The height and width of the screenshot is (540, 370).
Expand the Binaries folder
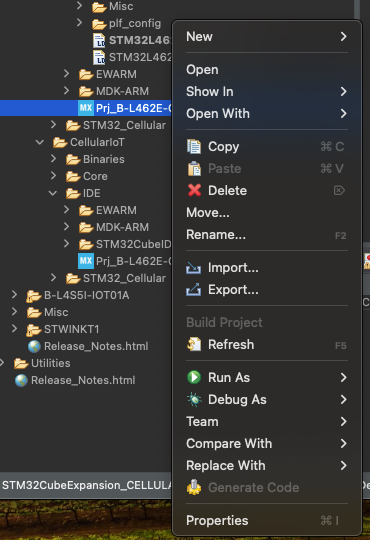pos(53,159)
